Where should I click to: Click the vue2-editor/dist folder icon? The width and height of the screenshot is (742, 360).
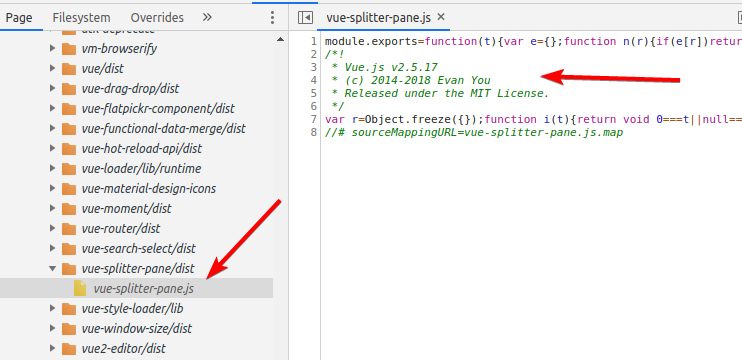69,349
